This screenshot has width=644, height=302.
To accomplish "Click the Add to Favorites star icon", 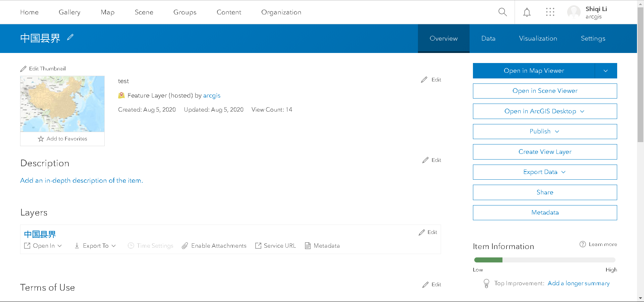I will 41,139.
